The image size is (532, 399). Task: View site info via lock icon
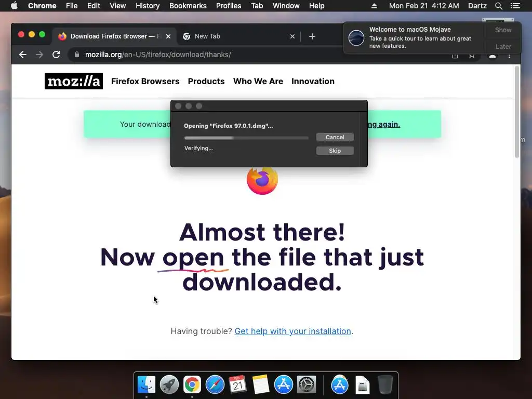[x=77, y=55]
